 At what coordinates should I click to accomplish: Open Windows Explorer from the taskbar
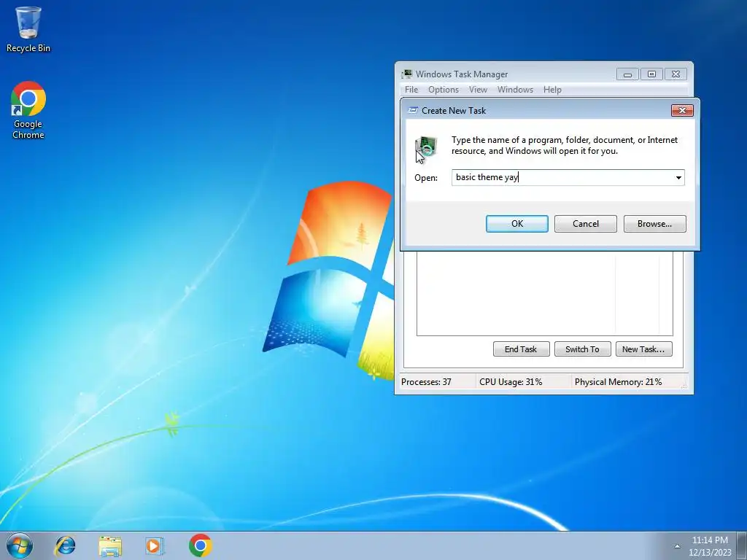pyautogui.click(x=110, y=545)
